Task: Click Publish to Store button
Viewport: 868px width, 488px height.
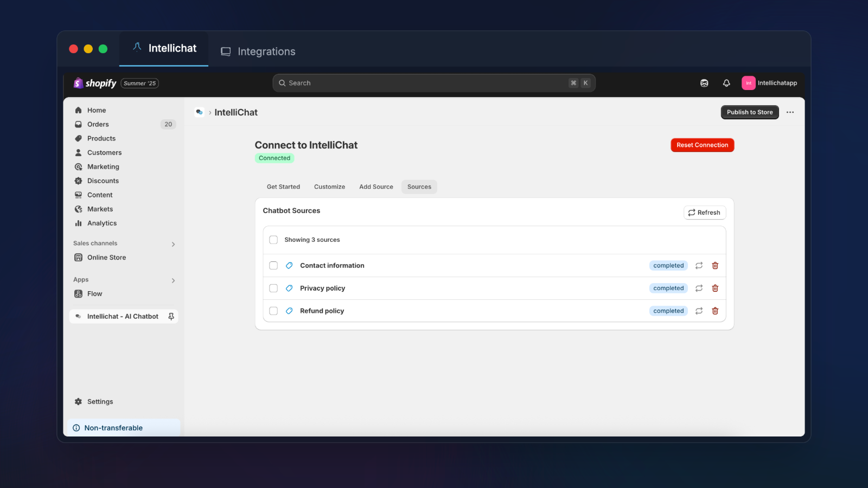Action: (x=750, y=112)
